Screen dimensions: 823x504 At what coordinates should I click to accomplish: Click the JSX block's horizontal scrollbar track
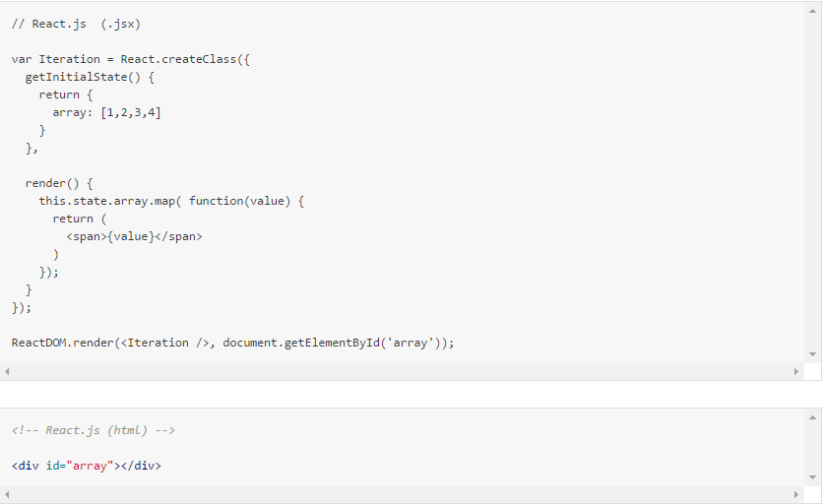tap(394, 372)
